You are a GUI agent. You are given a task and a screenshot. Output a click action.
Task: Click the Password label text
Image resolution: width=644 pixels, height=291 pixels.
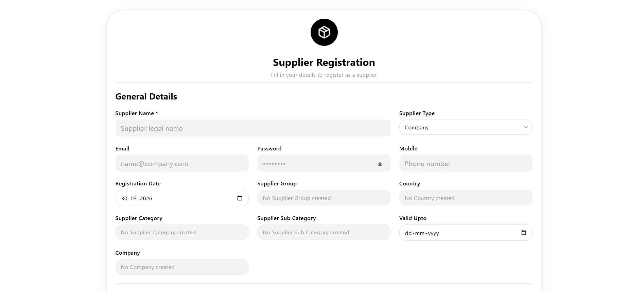point(269,149)
